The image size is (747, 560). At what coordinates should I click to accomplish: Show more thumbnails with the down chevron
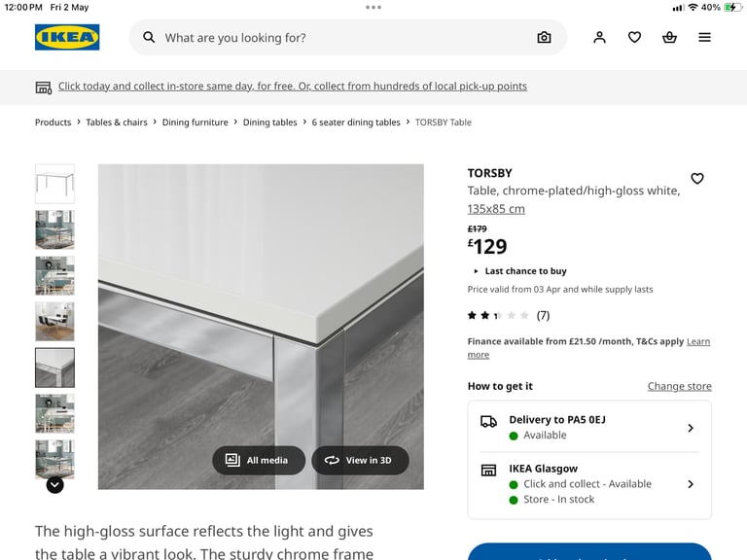pos(54,485)
